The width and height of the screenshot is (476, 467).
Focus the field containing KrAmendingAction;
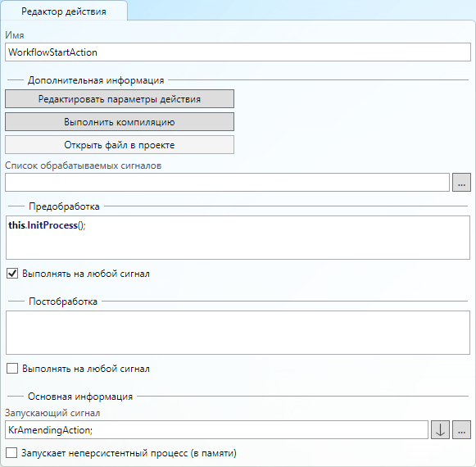[216, 429]
